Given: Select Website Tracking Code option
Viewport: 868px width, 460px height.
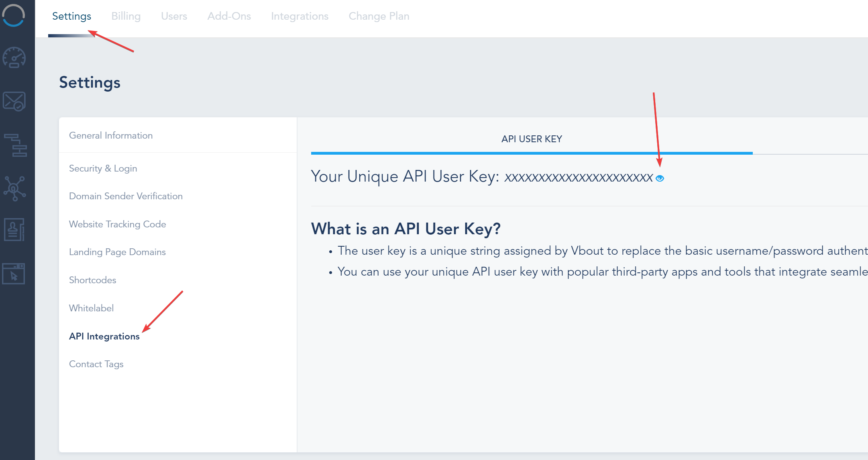Looking at the screenshot, I should [117, 224].
